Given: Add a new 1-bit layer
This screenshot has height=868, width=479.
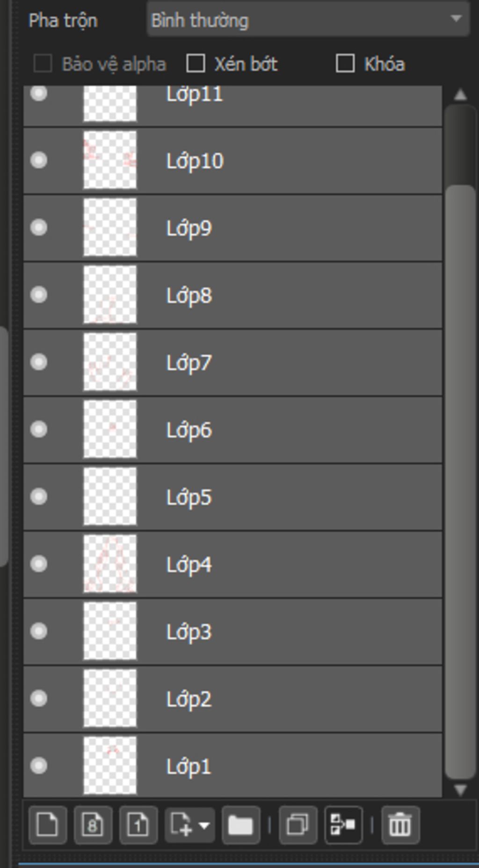Looking at the screenshot, I should (138, 825).
